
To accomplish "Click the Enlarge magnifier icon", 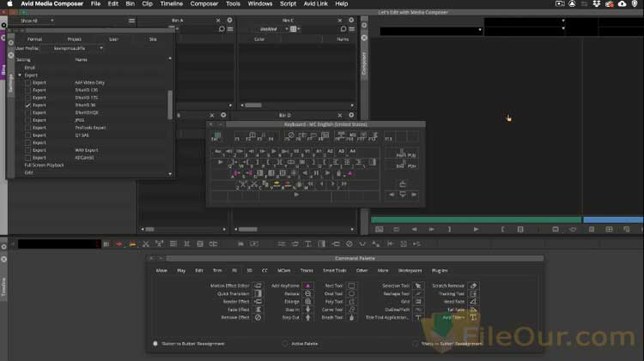I will tap(307, 302).
